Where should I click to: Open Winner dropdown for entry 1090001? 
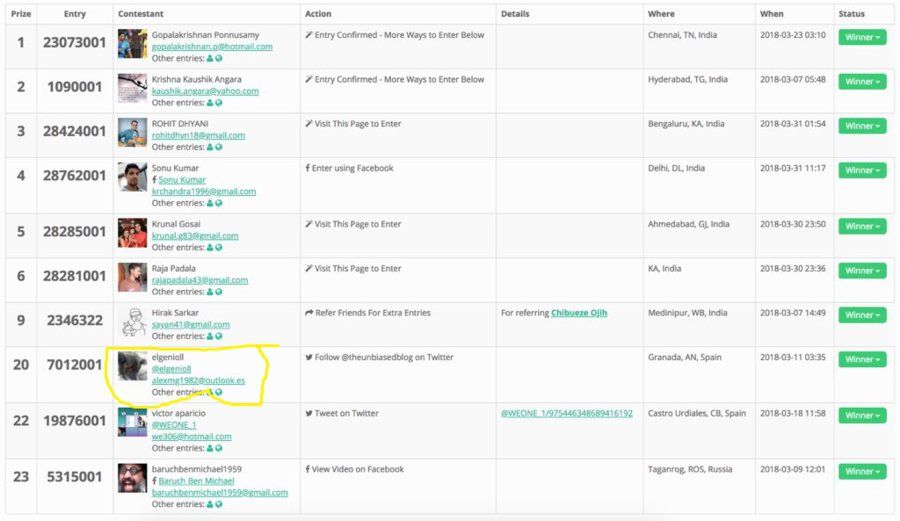pyautogui.click(x=862, y=81)
